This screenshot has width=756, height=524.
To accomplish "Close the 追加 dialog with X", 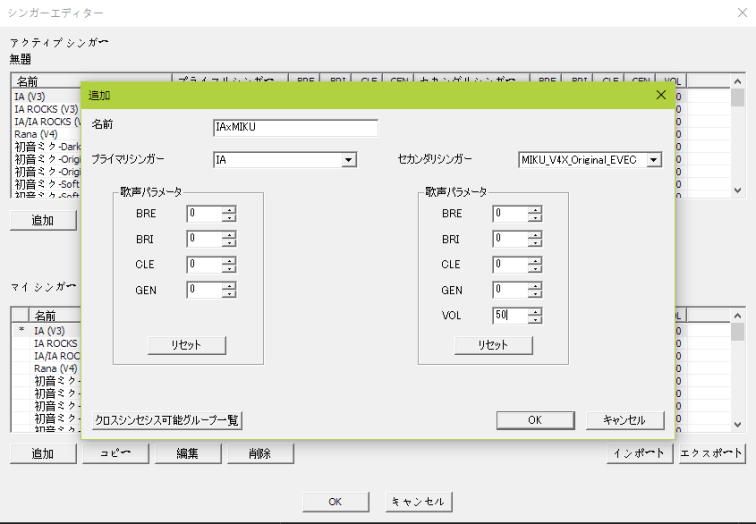I will tap(660, 94).
